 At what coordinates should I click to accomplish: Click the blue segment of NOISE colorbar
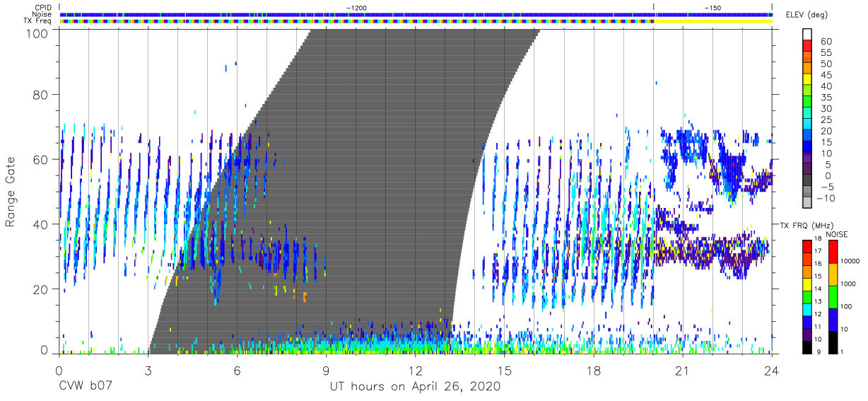[833, 320]
